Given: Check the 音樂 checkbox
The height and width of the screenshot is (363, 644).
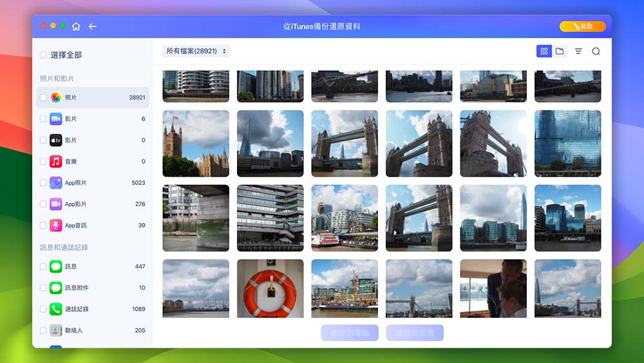Looking at the screenshot, I should coord(43,162).
